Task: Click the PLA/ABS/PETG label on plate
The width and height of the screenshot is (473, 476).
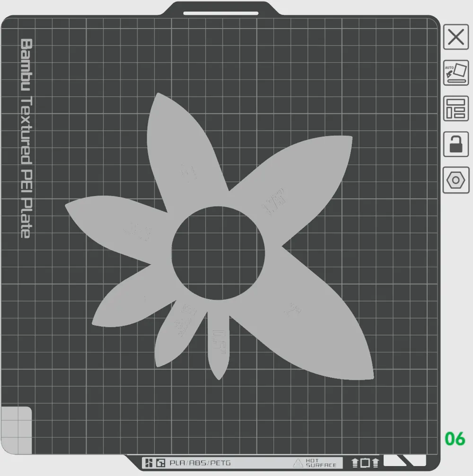Action: pyautogui.click(x=200, y=463)
